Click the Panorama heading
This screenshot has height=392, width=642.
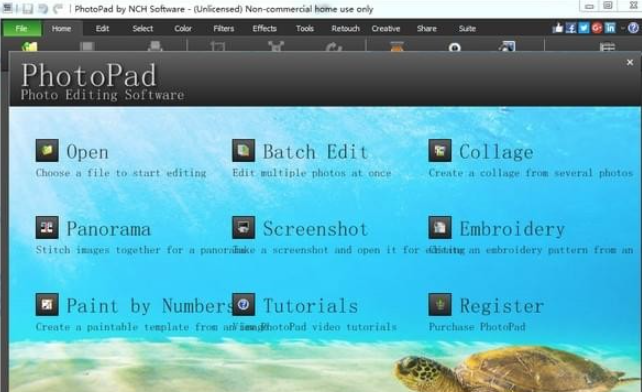pyautogui.click(x=109, y=229)
